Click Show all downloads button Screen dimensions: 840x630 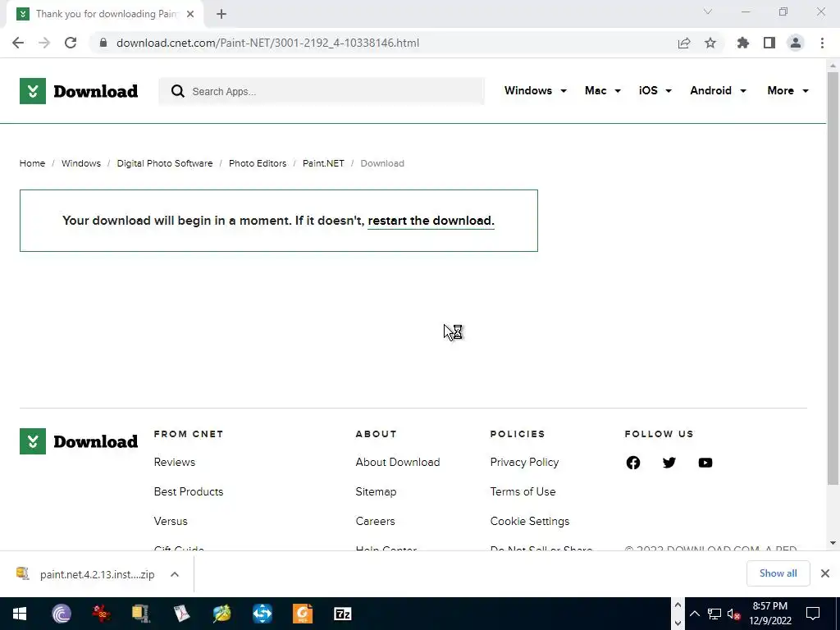point(778,573)
